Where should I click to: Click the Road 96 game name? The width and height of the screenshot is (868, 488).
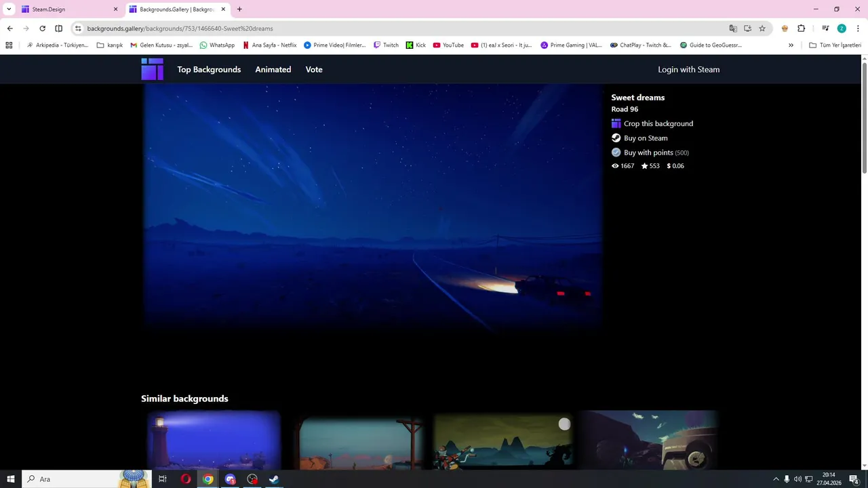pyautogui.click(x=625, y=109)
